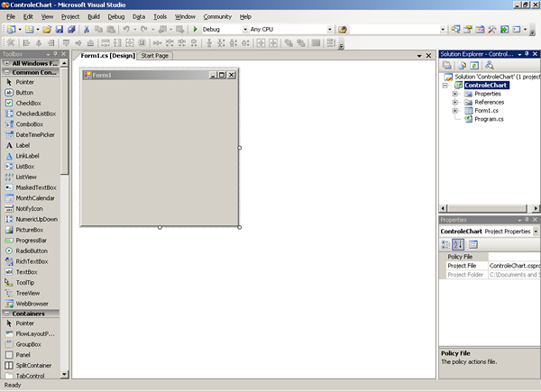Image resolution: width=541 pixels, height=392 pixels.
Task: Expand the Properties node in Solution Explorer
Action: click(x=455, y=94)
